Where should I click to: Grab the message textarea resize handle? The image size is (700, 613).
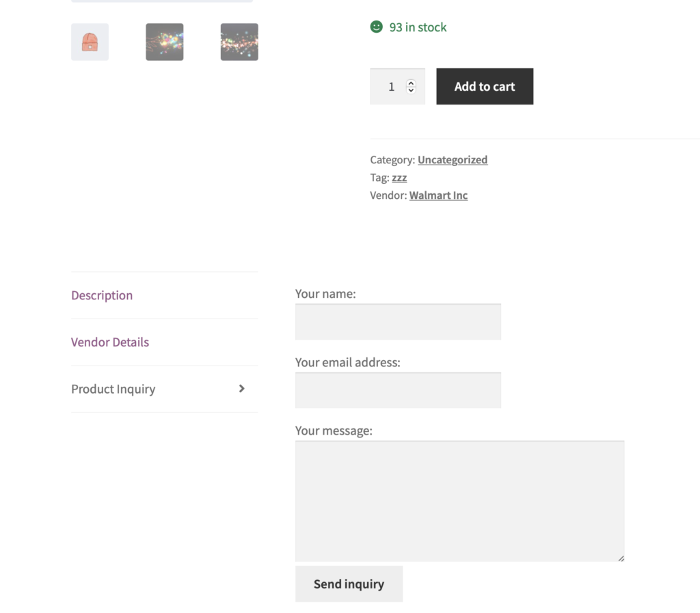coord(621,558)
